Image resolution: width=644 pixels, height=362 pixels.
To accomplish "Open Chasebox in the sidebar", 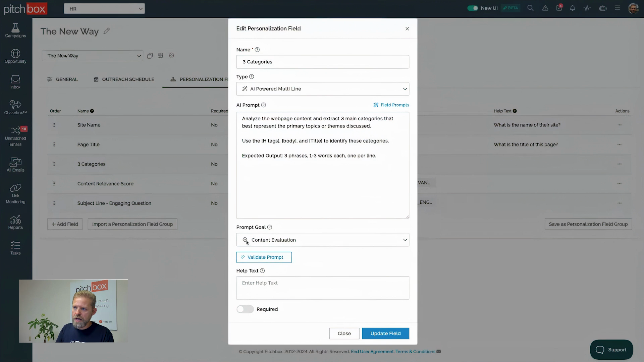I will coord(15,108).
